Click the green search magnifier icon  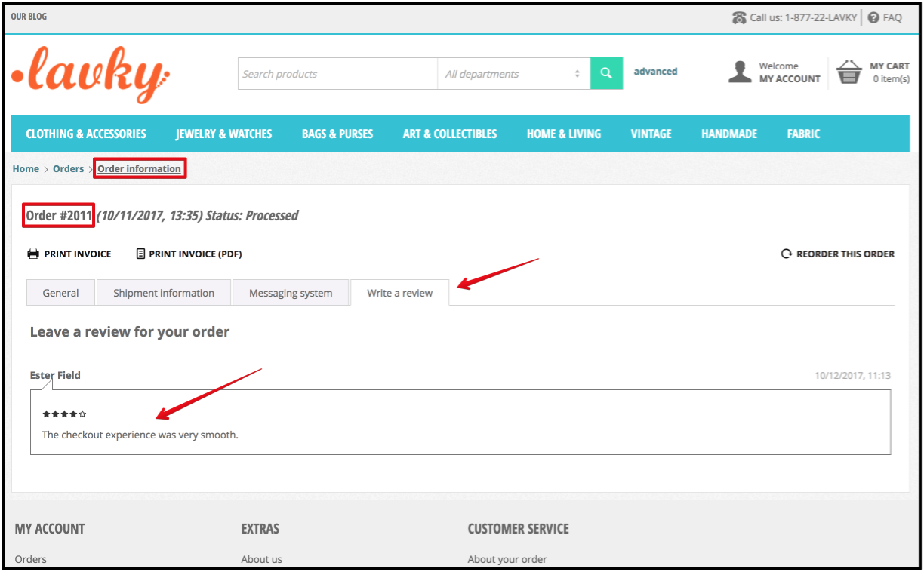coord(605,73)
